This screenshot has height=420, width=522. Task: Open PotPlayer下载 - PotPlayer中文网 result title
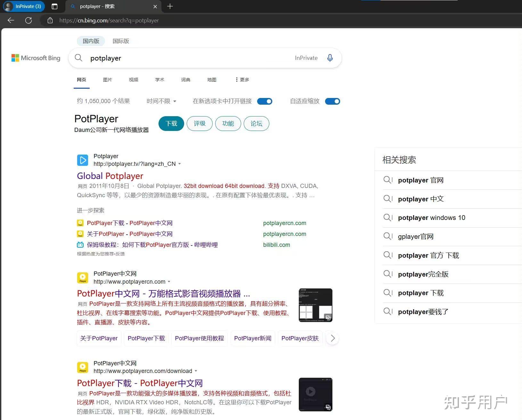140,383
